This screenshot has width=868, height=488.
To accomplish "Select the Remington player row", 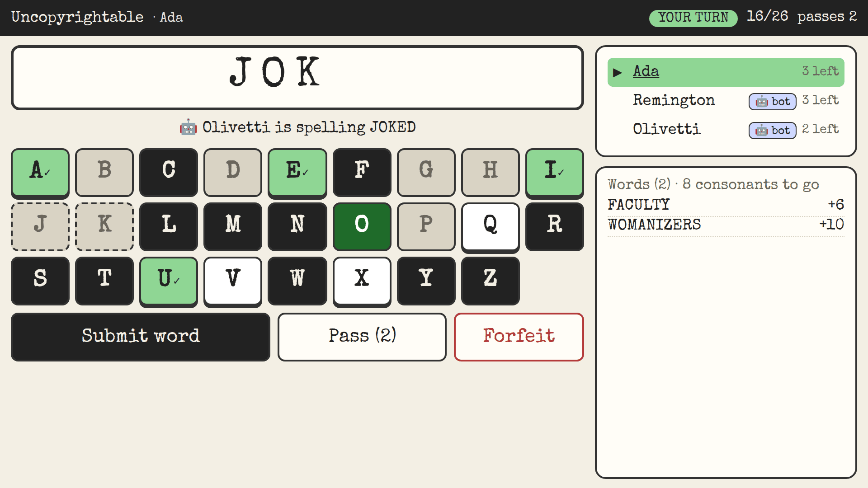I will pos(726,101).
